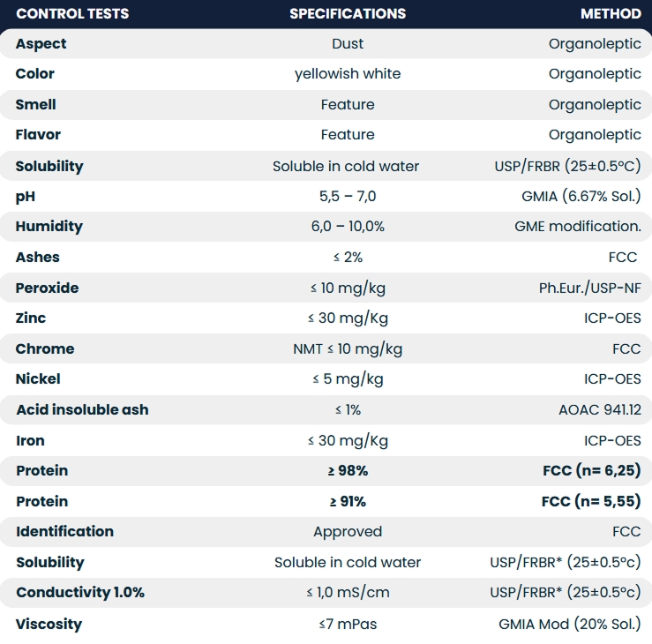Click the SPECIFICATIONS column header

click(x=348, y=14)
